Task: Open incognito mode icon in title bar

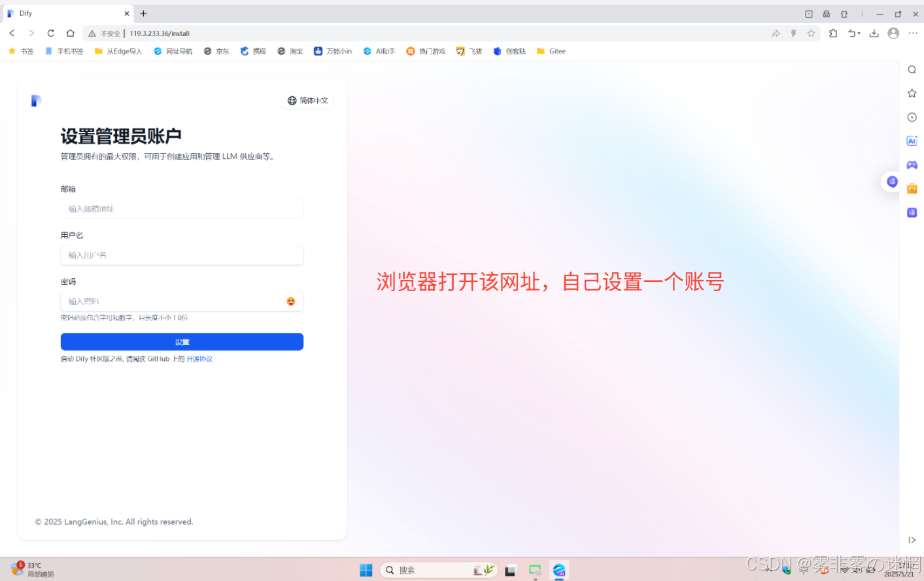Action: click(827, 14)
